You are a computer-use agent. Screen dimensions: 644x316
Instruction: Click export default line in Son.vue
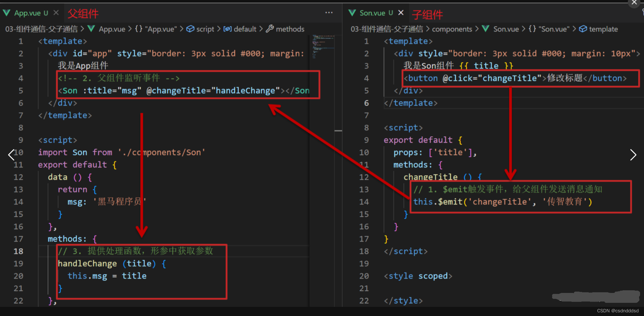coord(423,140)
